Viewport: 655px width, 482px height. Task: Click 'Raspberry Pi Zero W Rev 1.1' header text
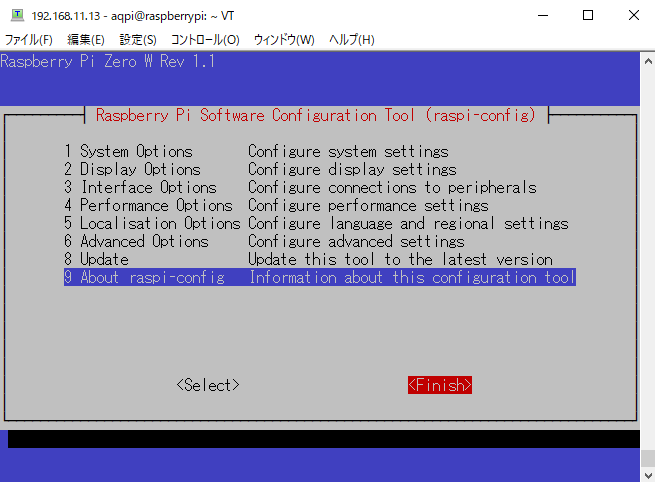point(108,61)
